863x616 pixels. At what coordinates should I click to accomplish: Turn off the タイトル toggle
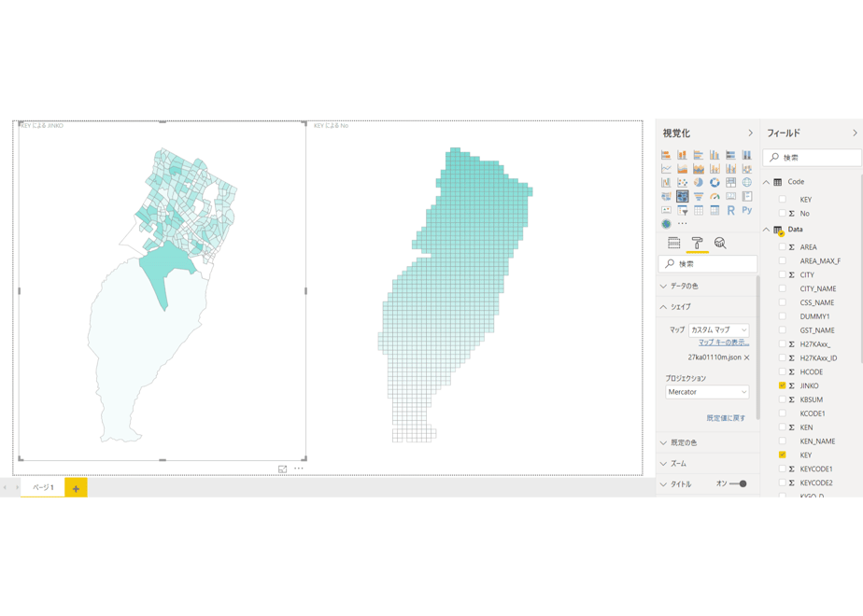[x=738, y=484]
